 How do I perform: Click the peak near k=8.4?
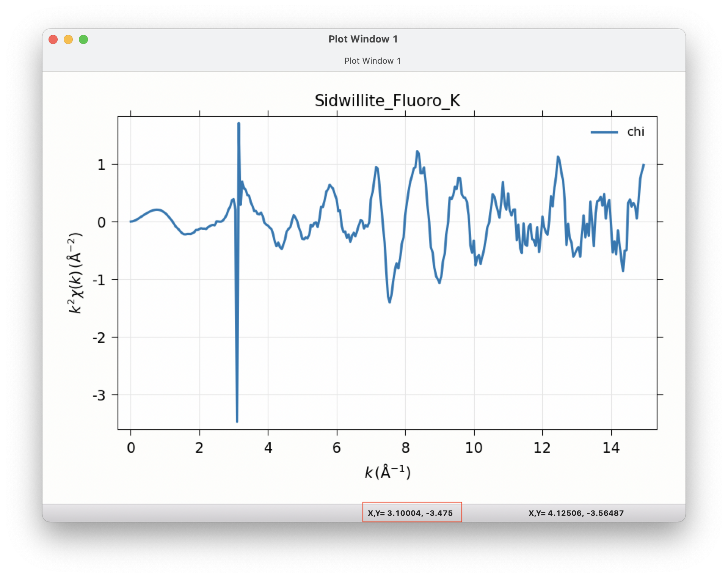(417, 151)
